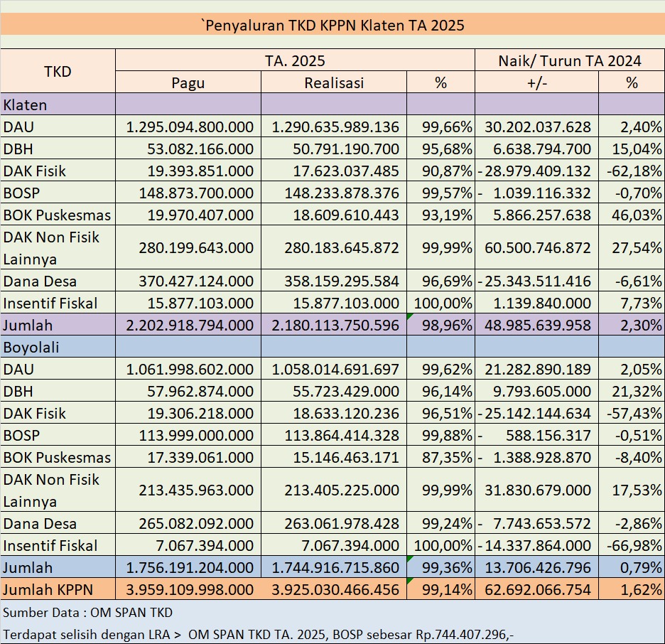Select Klaten Dana Desa realisasi 358.159.295.584
The height and width of the screenshot is (644, 665).
(335, 281)
